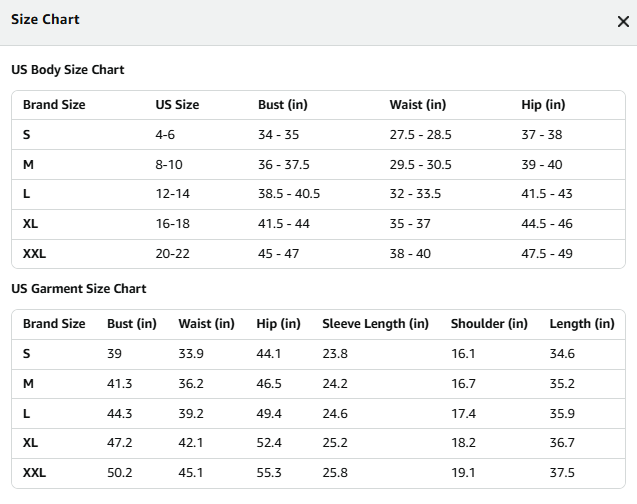
Task: Select the XXL row label in body chart
Action: (x=34, y=254)
